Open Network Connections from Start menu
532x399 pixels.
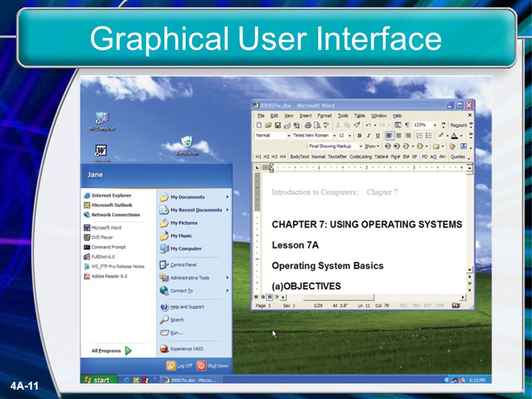click(x=111, y=215)
